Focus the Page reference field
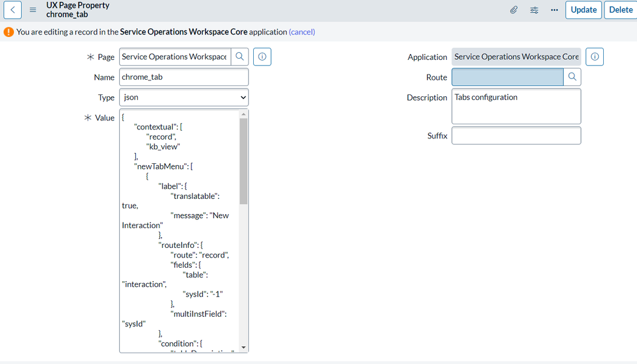This screenshot has width=637, height=364. [x=175, y=57]
